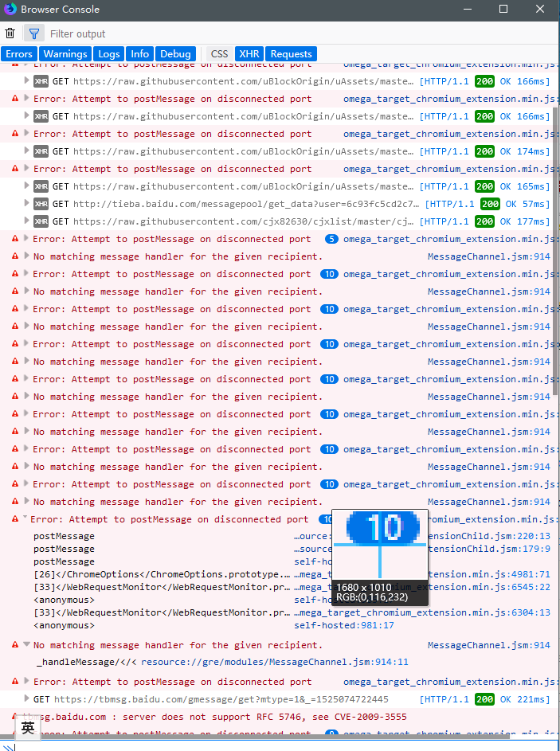560x751 pixels.
Task: Click error icon beside expanded No matching handler message
Action: [x=15, y=644]
